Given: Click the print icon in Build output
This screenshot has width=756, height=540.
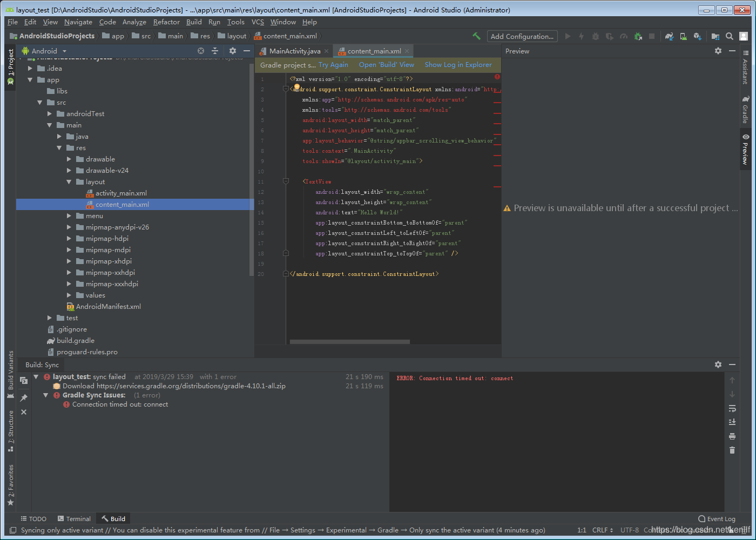Looking at the screenshot, I should click(x=732, y=436).
